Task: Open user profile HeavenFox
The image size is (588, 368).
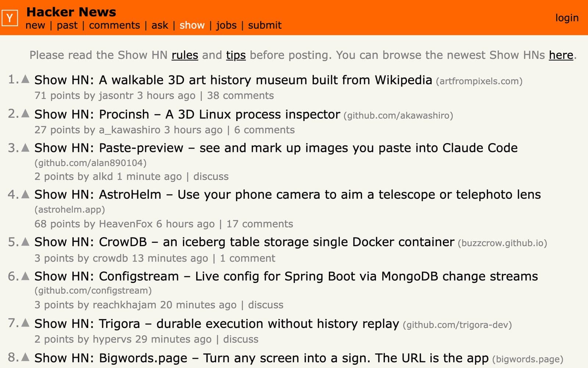Action: (x=126, y=224)
